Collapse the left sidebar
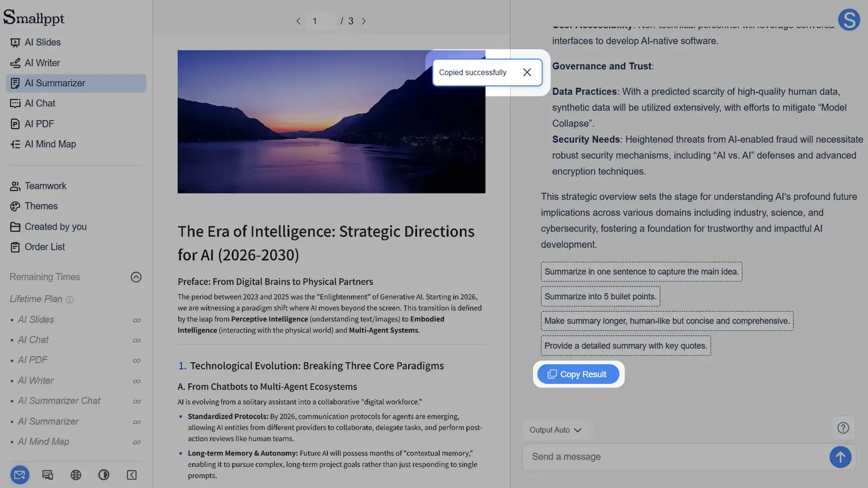This screenshot has height=488, width=868. coord(132,474)
